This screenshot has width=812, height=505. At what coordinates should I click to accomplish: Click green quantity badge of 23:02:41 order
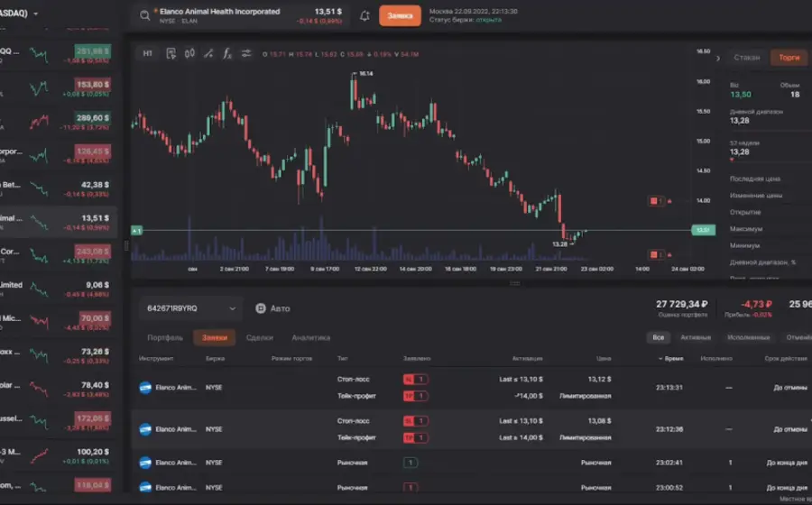411,463
